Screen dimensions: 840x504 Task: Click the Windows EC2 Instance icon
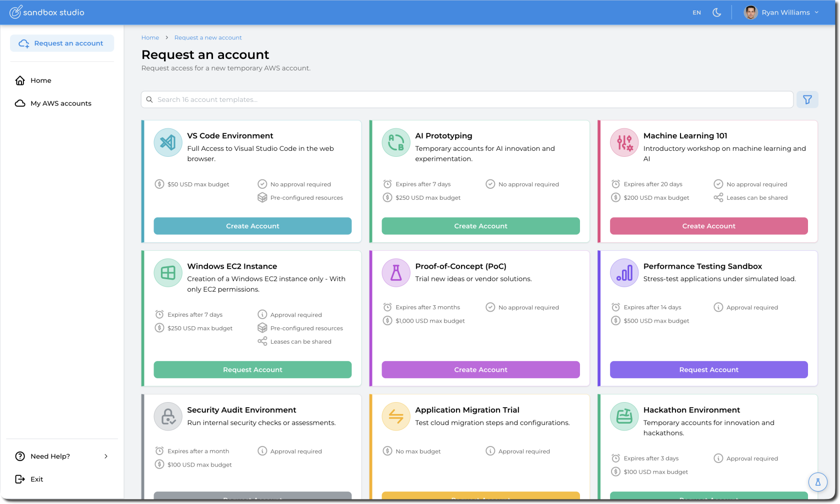(168, 273)
